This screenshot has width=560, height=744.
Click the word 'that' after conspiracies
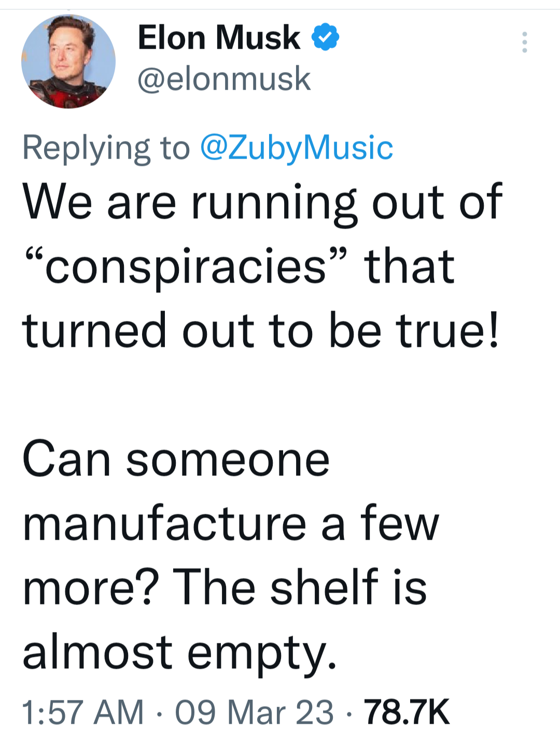[410, 266]
